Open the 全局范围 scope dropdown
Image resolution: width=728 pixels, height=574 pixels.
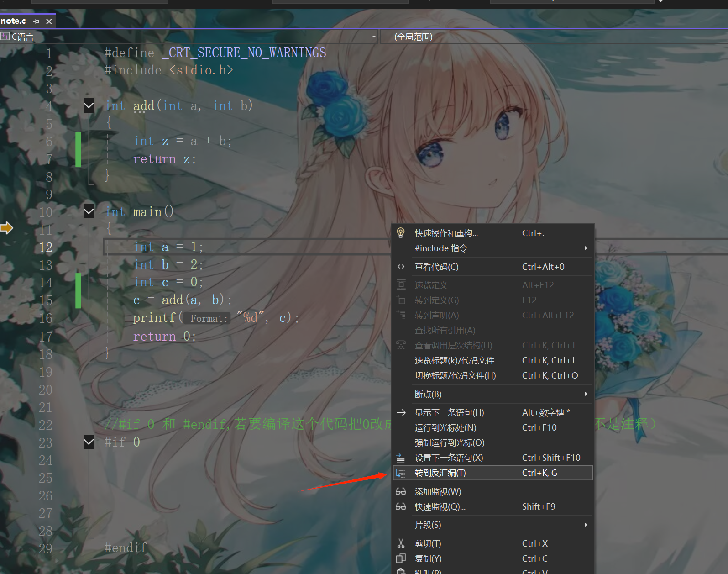click(x=554, y=37)
